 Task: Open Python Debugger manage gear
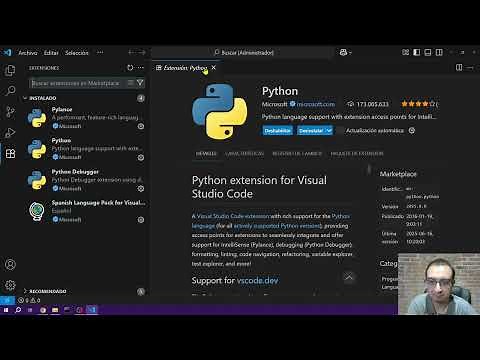[x=141, y=188]
